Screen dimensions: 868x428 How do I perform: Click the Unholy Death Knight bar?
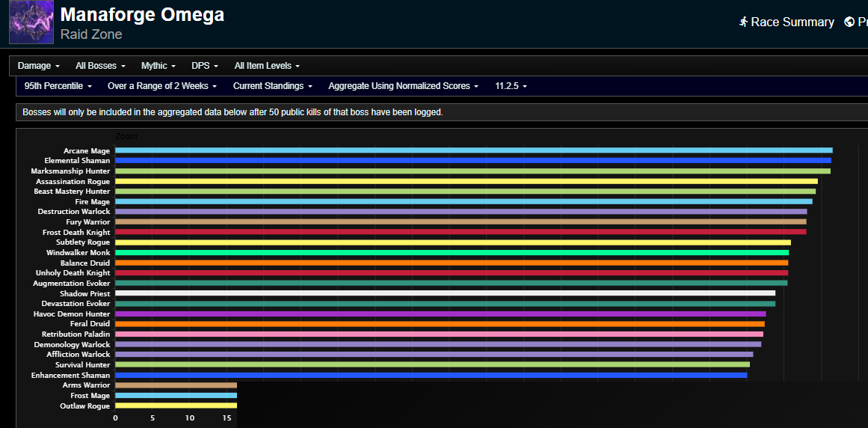click(x=452, y=273)
